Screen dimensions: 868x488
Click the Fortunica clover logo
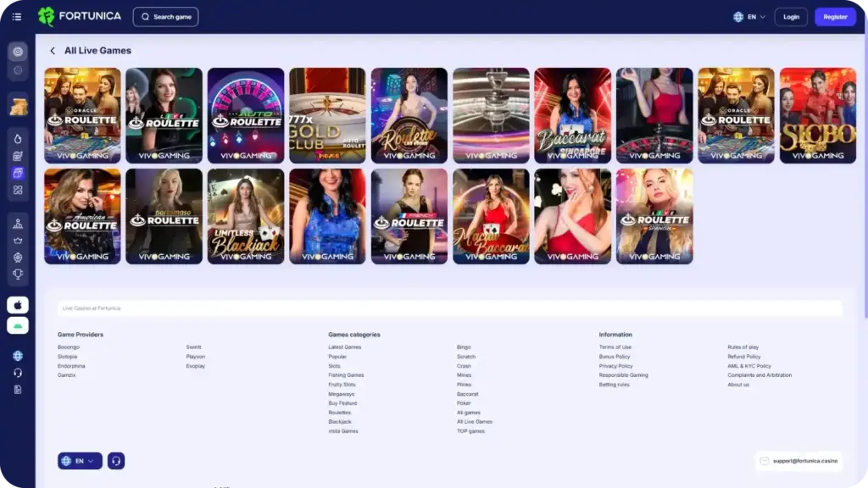47,17
